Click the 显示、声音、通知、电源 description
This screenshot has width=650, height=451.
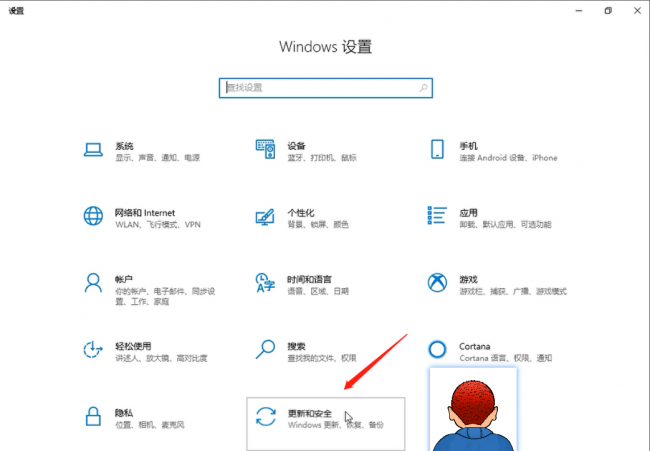(x=158, y=158)
